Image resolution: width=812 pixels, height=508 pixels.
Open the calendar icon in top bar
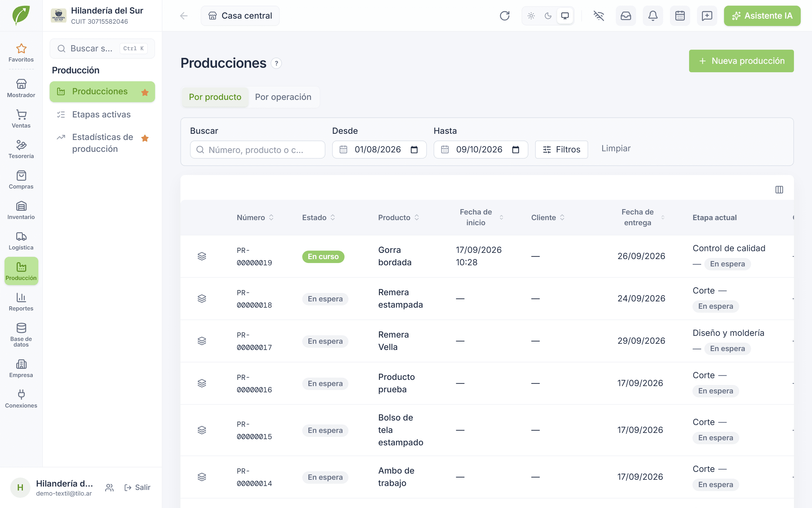pos(680,16)
